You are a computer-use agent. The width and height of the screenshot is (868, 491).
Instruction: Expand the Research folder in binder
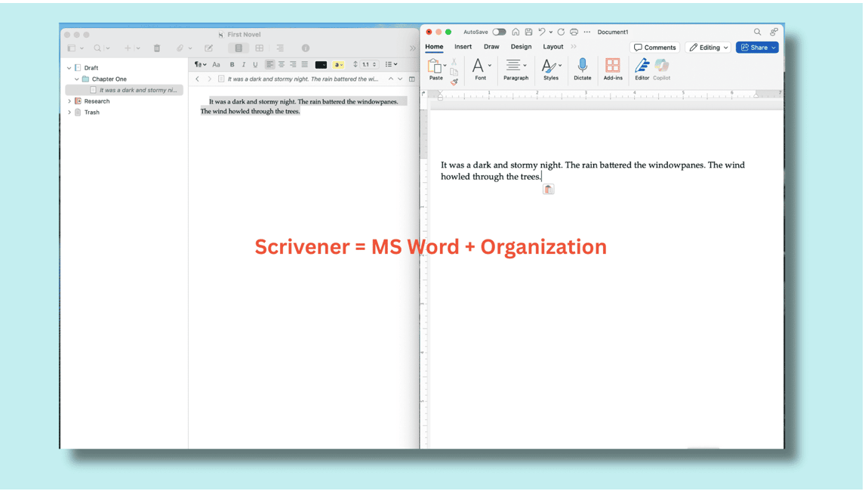69,101
